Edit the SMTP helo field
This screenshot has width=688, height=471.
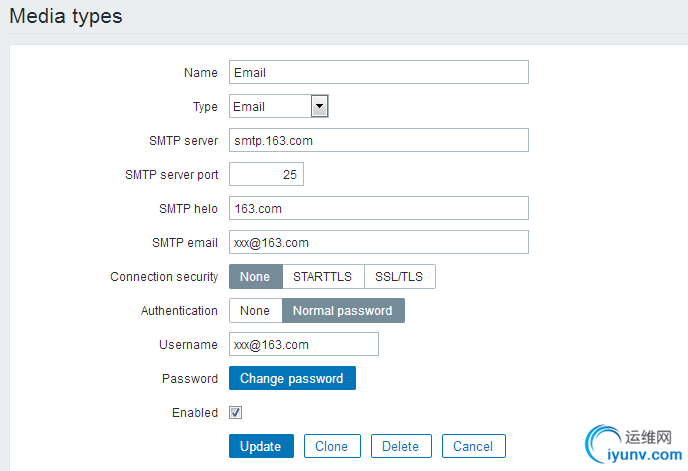pyautogui.click(x=378, y=208)
